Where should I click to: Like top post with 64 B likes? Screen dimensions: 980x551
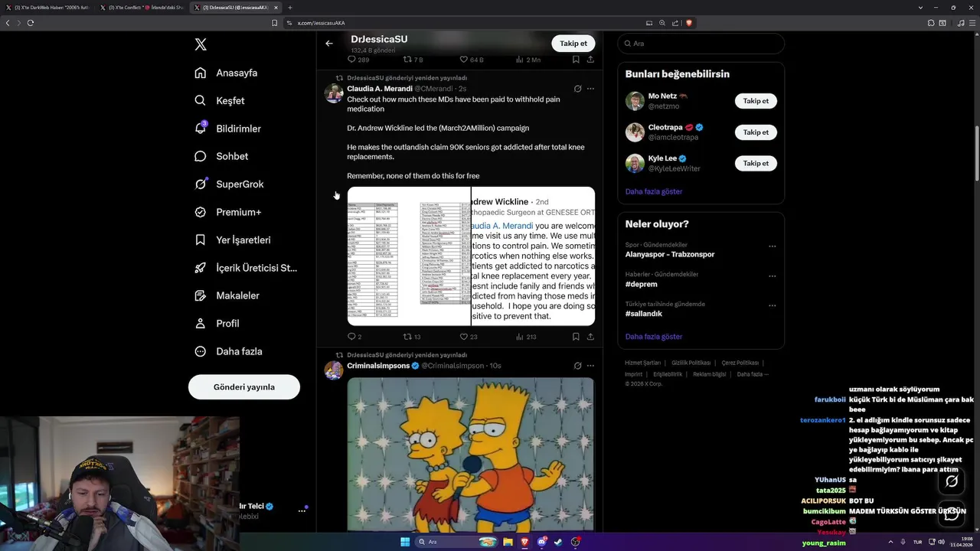(471, 59)
